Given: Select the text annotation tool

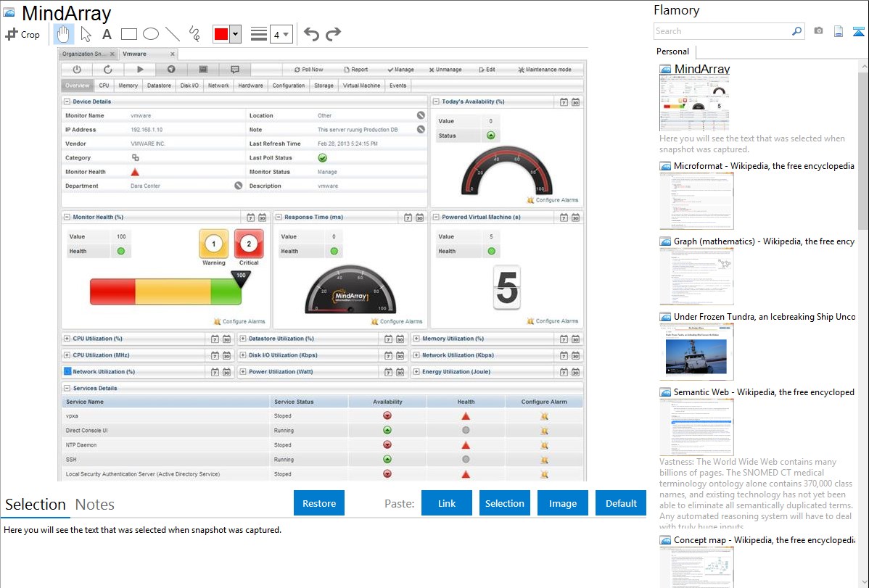Looking at the screenshot, I should [107, 34].
